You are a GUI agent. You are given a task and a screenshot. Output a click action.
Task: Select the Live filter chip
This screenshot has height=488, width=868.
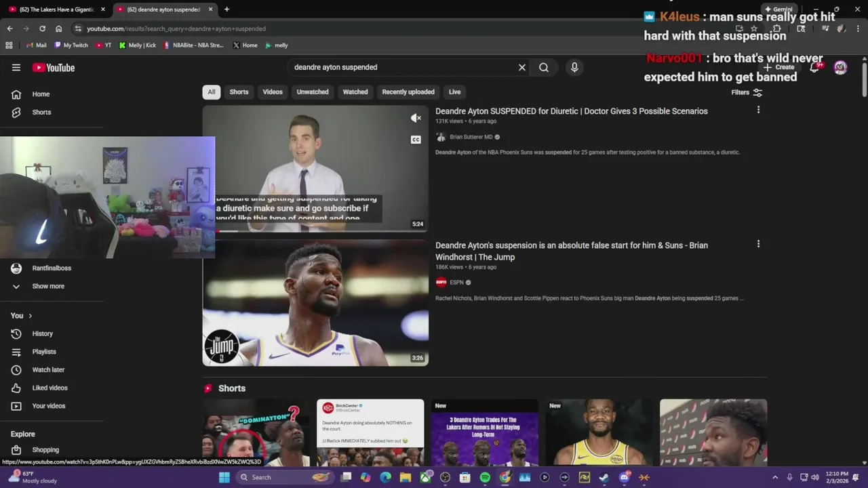(x=454, y=91)
